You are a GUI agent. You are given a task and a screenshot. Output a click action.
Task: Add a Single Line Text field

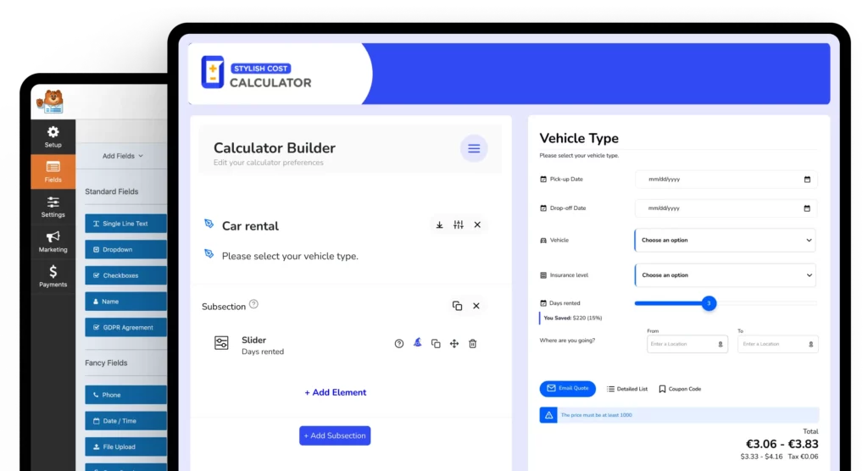coord(125,224)
